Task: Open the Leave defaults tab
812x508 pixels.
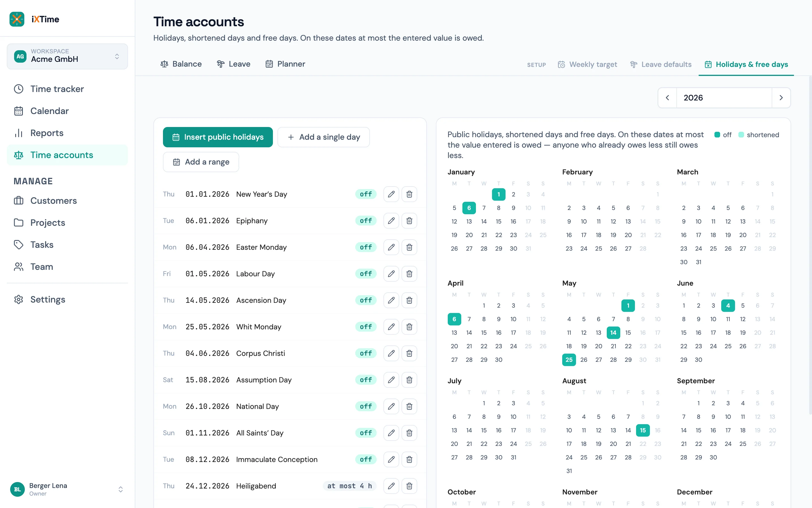Action: (661, 65)
